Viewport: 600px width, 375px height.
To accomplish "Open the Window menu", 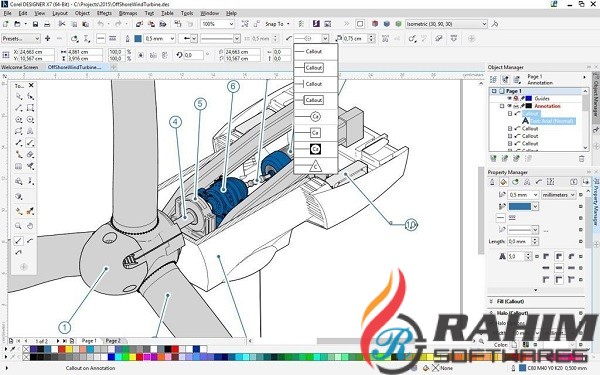I will point(210,13).
